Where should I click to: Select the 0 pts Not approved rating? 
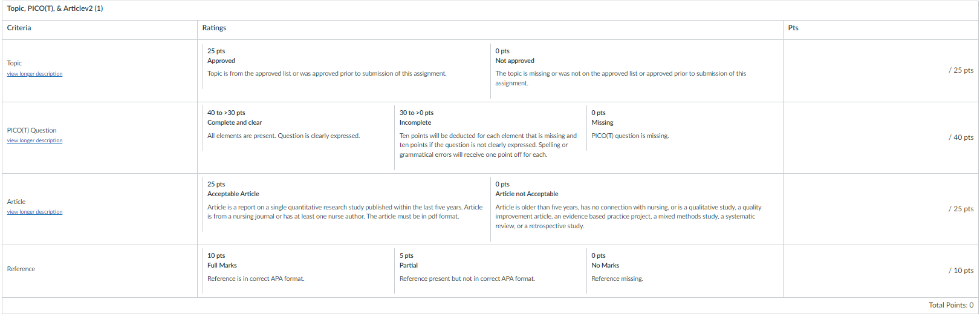[x=634, y=71]
